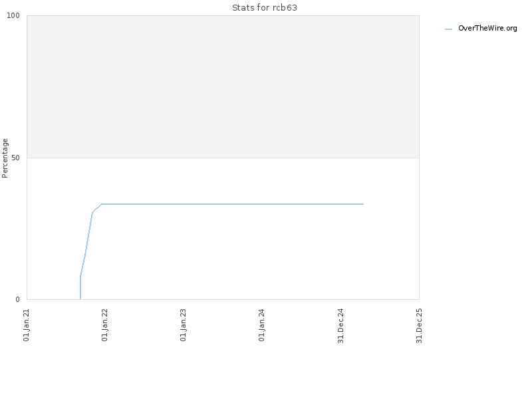Click the steep rising segment of the line
Viewport: 532px width, 399px height.
[86, 244]
